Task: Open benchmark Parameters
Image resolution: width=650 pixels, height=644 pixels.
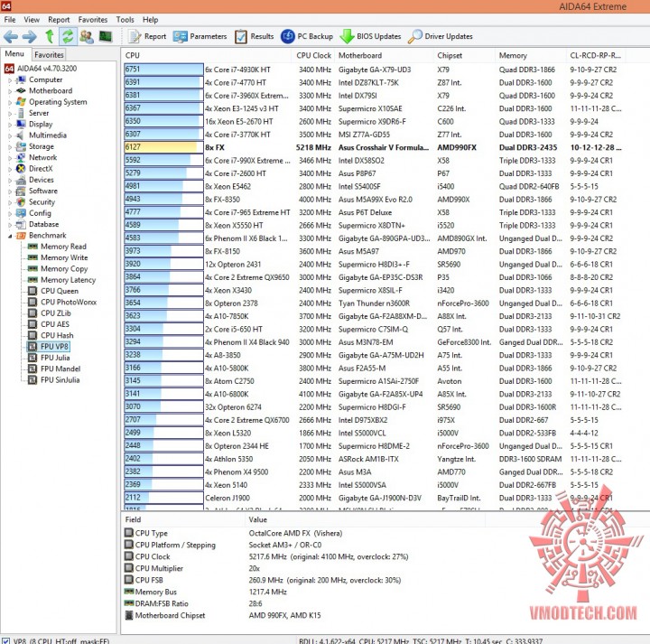Action: point(200,36)
